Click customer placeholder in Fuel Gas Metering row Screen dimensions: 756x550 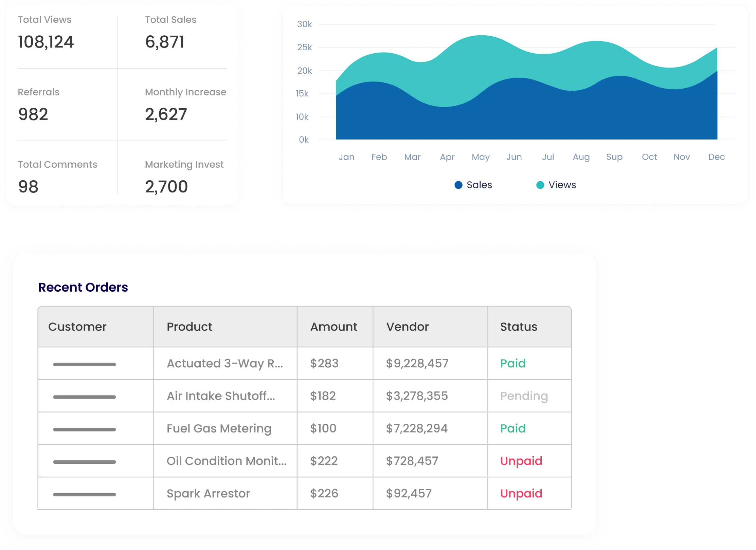coord(84,429)
